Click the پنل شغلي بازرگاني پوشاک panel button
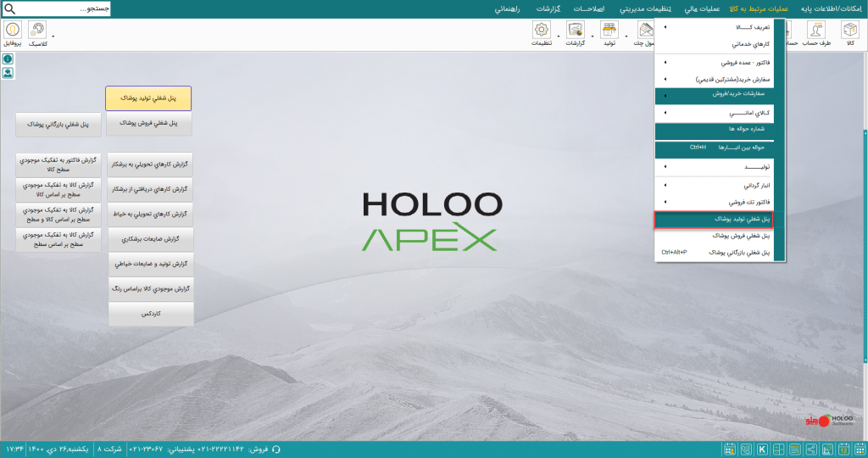868x458 pixels. click(58, 125)
